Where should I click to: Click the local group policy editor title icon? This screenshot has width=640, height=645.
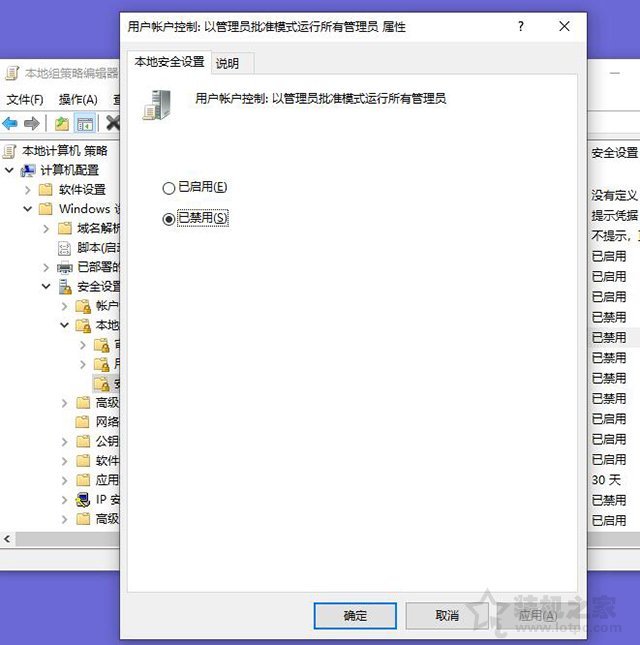(12, 74)
